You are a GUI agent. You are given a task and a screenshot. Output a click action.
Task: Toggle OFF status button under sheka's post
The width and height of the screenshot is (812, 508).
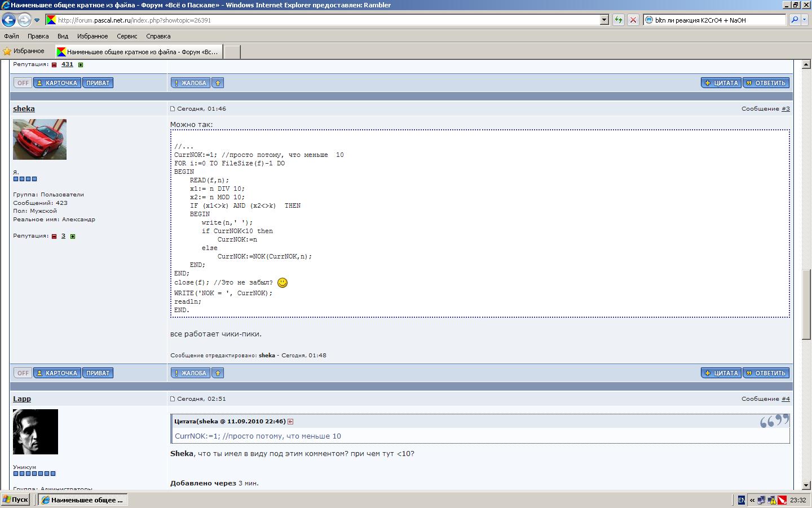tap(23, 373)
